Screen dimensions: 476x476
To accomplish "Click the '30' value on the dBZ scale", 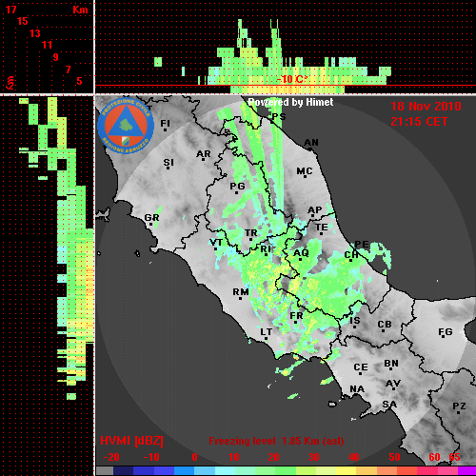I will (x=313, y=457).
